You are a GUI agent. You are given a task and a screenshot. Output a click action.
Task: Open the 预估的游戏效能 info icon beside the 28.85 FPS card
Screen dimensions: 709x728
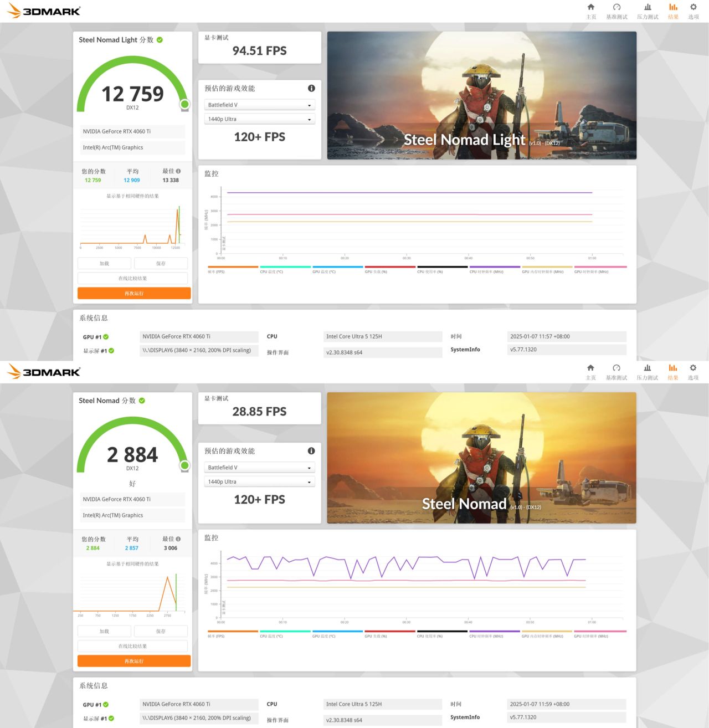pos(311,451)
